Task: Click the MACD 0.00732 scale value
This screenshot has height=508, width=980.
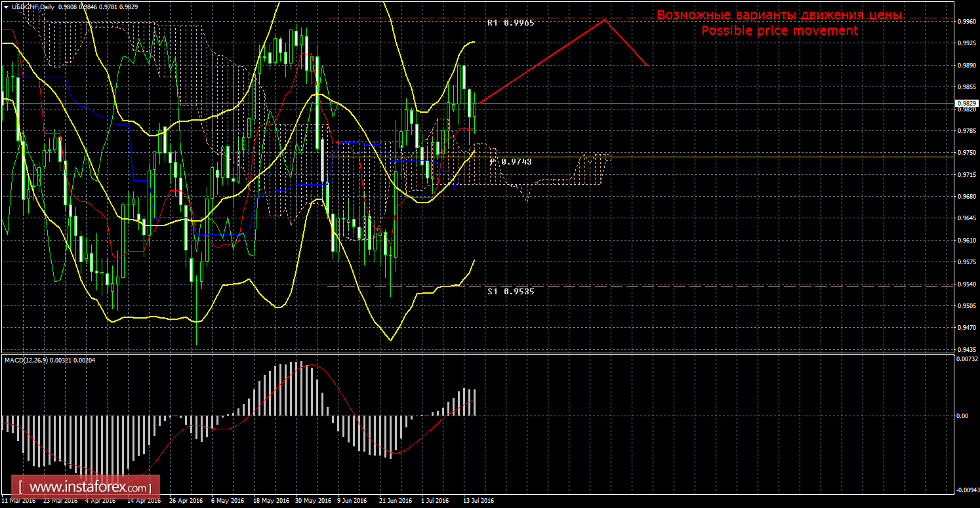Action: (x=966, y=359)
